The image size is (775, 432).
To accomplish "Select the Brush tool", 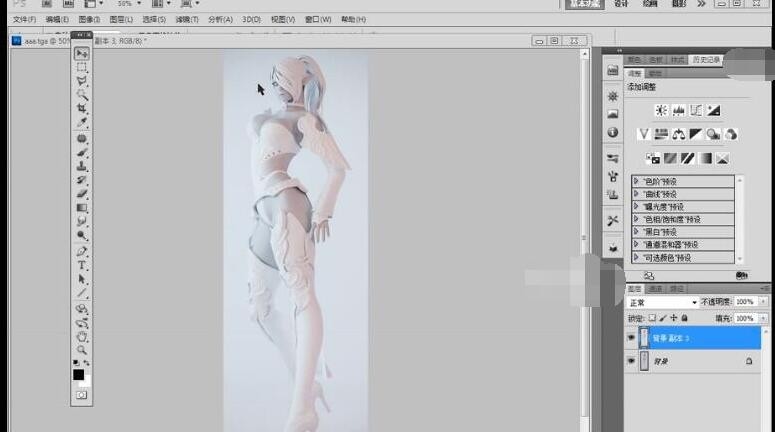I will [x=82, y=152].
